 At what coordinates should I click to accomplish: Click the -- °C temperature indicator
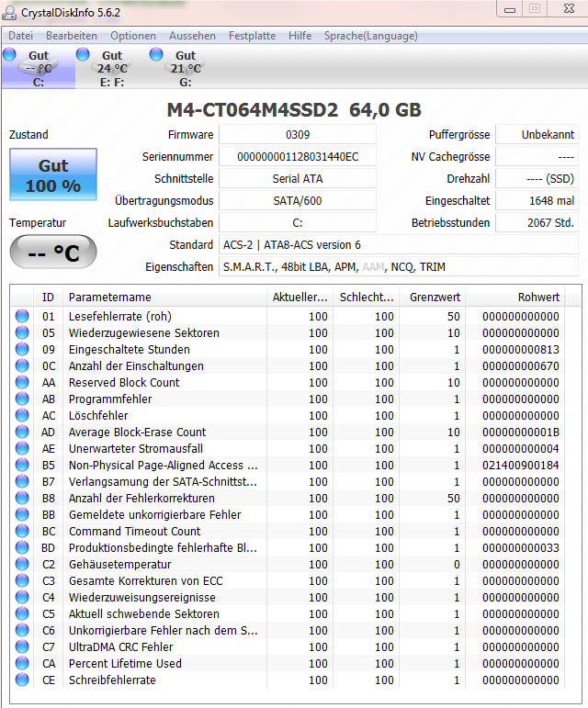click(x=53, y=252)
